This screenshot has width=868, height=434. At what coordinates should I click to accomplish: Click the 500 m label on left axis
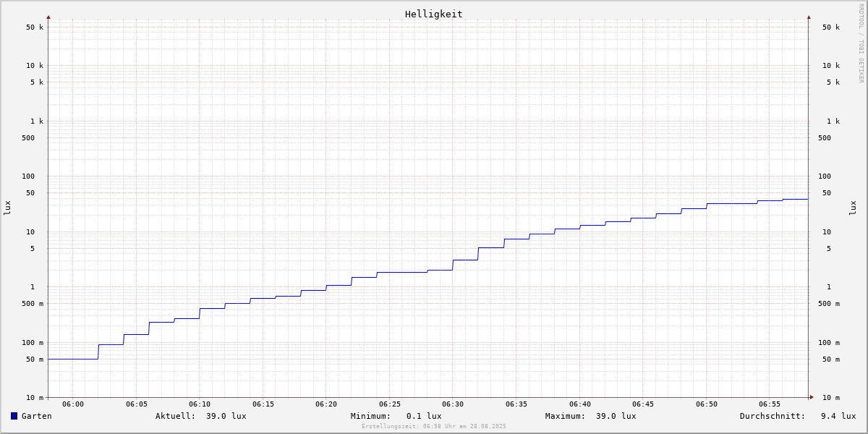point(33,304)
